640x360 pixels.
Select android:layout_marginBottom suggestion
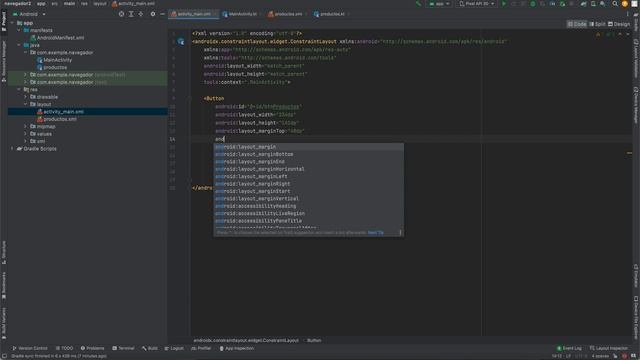click(x=309, y=154)
